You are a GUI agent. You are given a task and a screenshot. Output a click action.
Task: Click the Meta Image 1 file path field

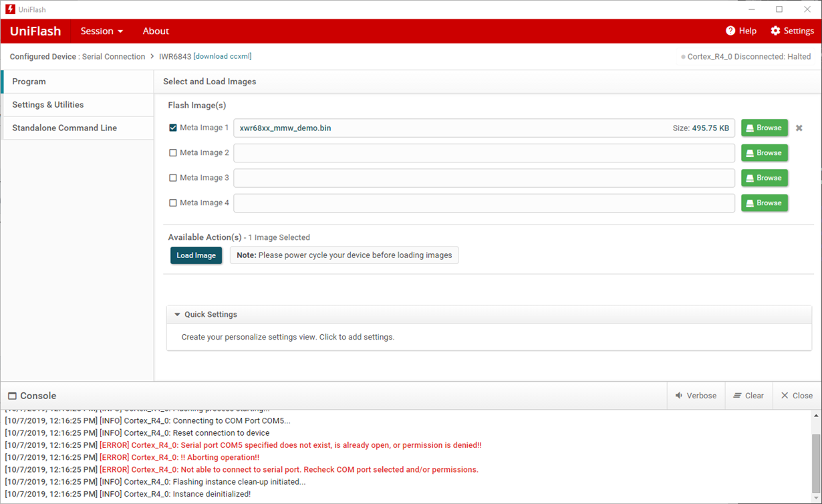484,128
